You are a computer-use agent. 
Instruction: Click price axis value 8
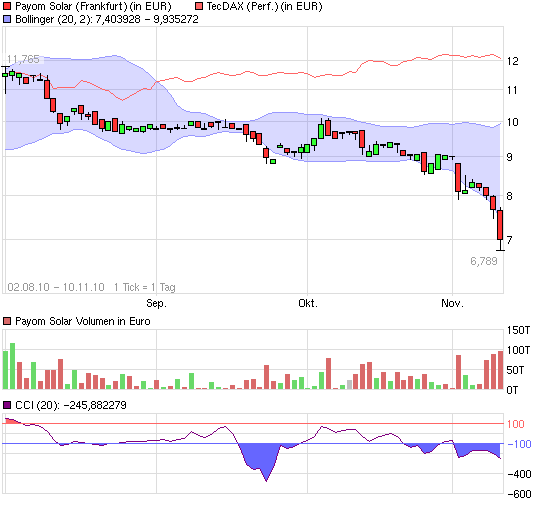point(510,196)
